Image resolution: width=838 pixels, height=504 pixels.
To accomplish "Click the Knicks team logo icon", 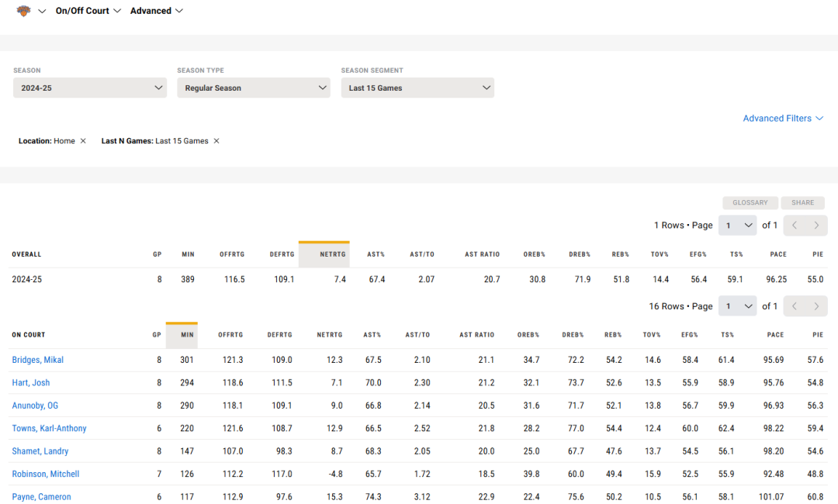I will click(x=23, y=11).
